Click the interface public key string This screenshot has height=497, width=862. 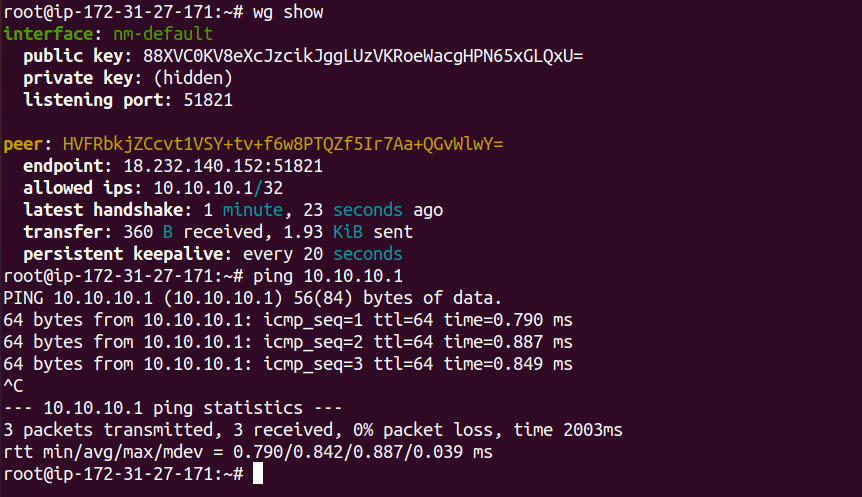tap(363, 55)
